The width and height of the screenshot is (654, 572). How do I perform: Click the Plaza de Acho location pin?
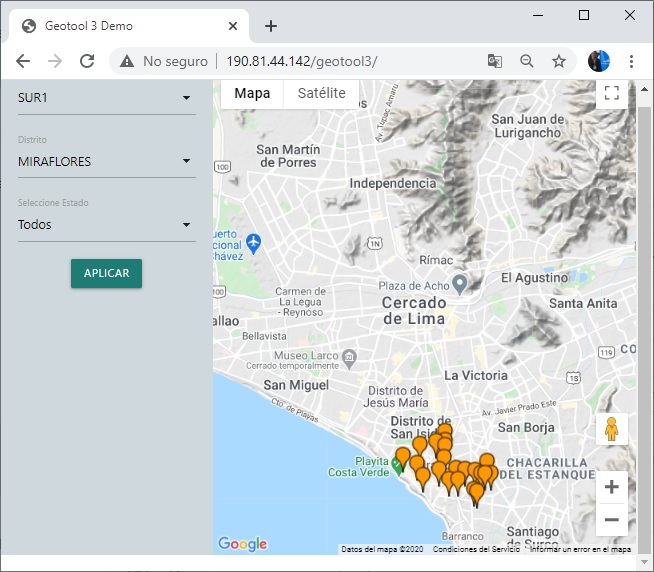point(460,284)
